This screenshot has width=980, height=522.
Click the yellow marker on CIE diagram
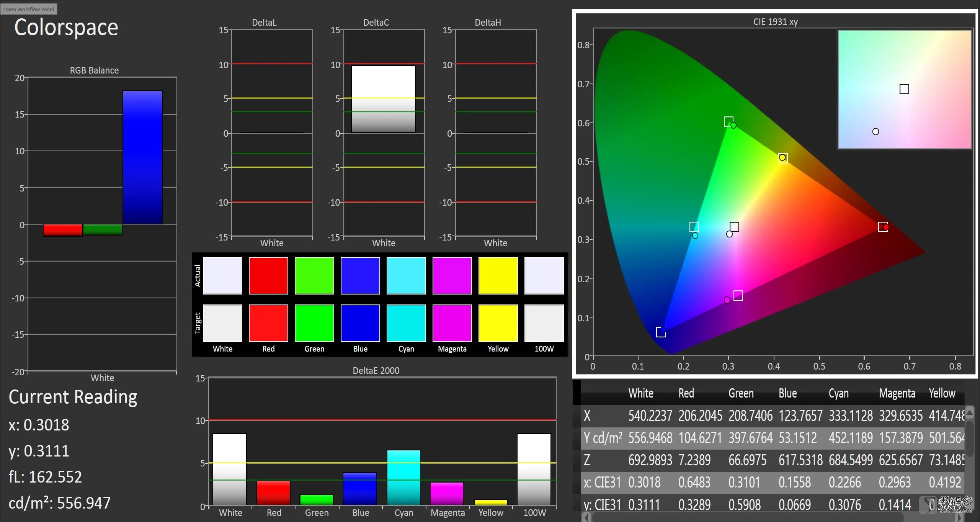click(783, 158)
